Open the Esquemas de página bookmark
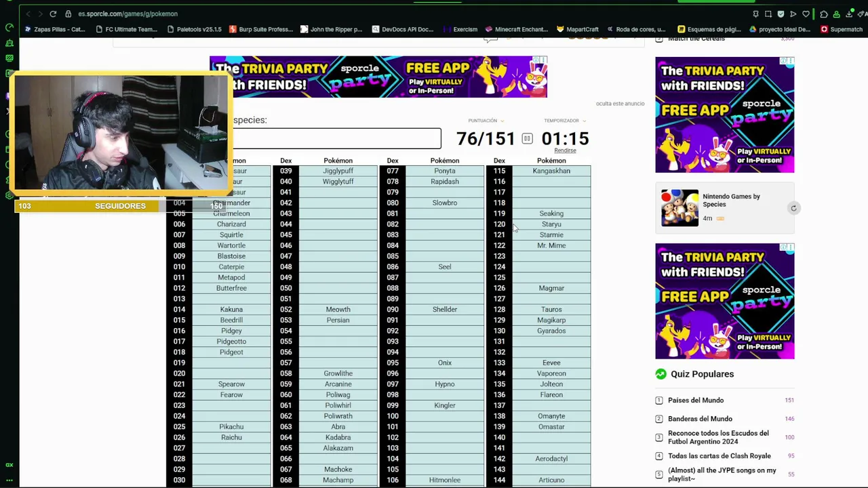The height and width of the screenshot is (488, 868). 709,29
